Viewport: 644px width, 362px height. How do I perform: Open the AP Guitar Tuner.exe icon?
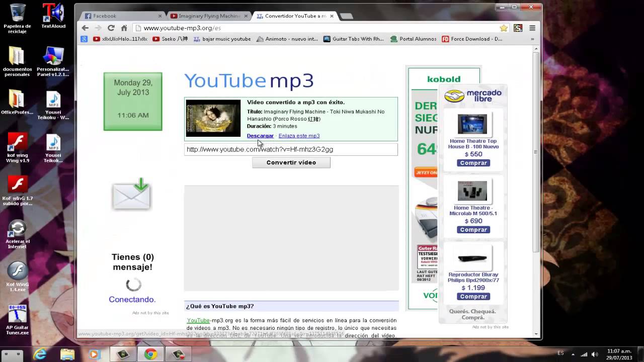coord(18,320)
